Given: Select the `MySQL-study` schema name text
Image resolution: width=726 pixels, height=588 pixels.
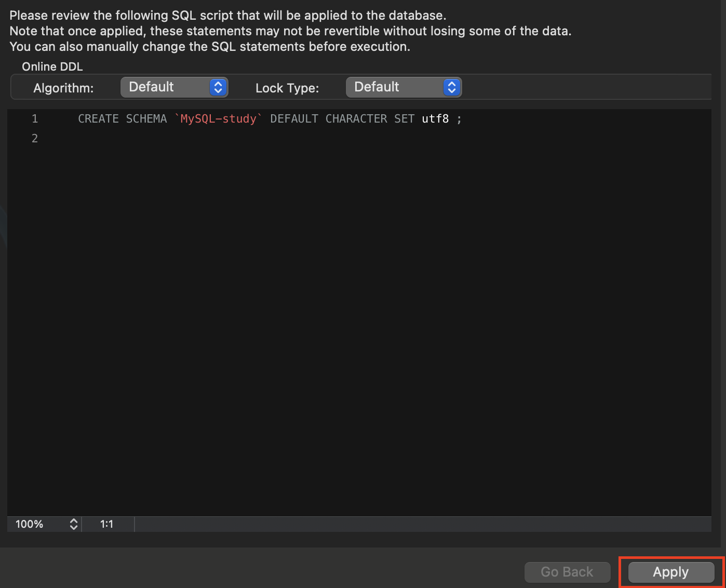Looking at the screenshot, I should coord(219,119).
